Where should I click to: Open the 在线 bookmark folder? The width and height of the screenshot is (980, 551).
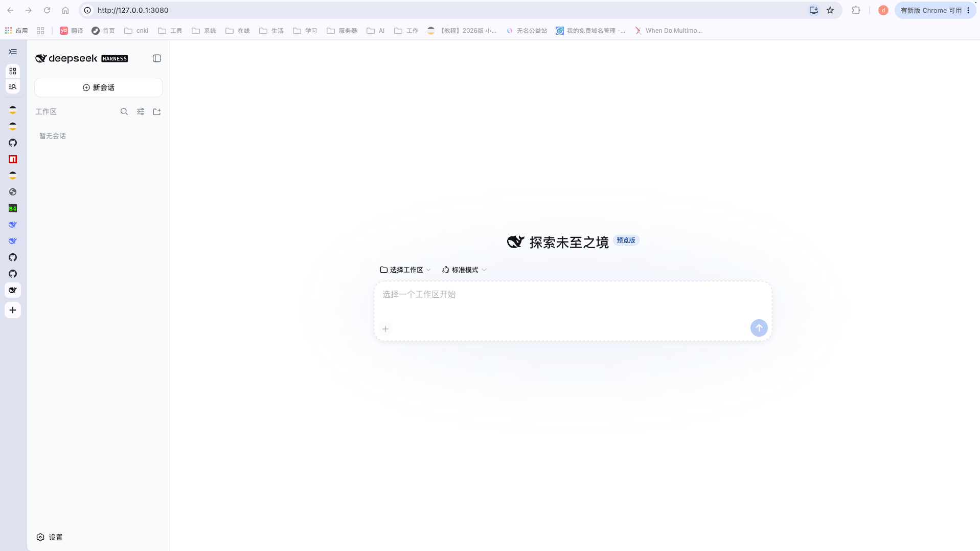coord(238,31)
